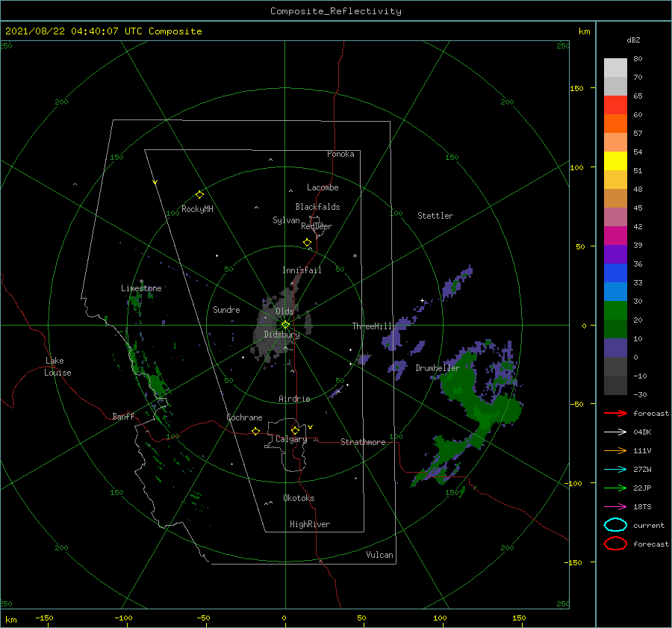Click the dBZ legend heading
672x628 pixels.
click(x=633, y=40)
